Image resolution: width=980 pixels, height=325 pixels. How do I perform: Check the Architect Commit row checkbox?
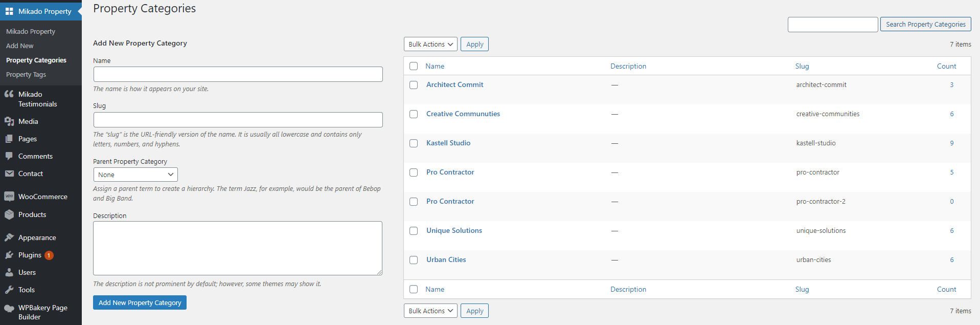tap(414, 85)
